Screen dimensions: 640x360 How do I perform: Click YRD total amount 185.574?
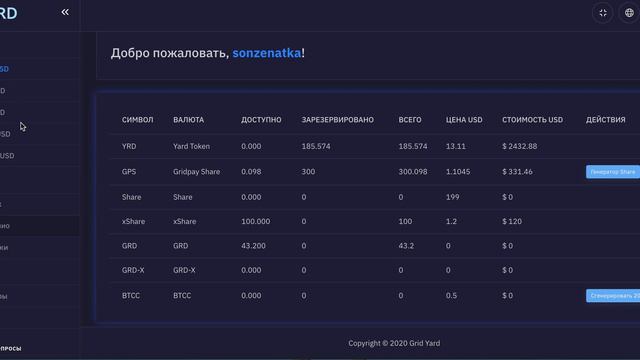point(413,146)
